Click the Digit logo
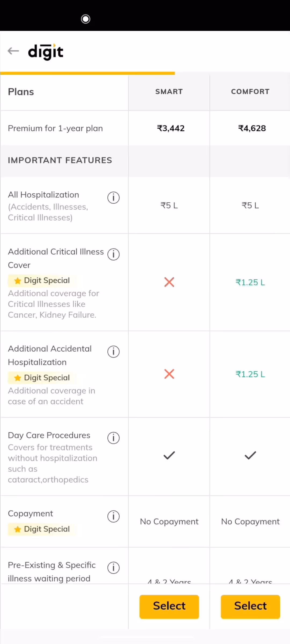This screenshot has height=644, width=290. [x=46, y=52]
